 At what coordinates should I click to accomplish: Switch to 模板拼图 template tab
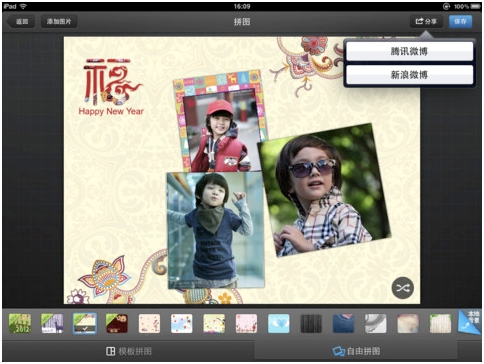coord(129,351)
